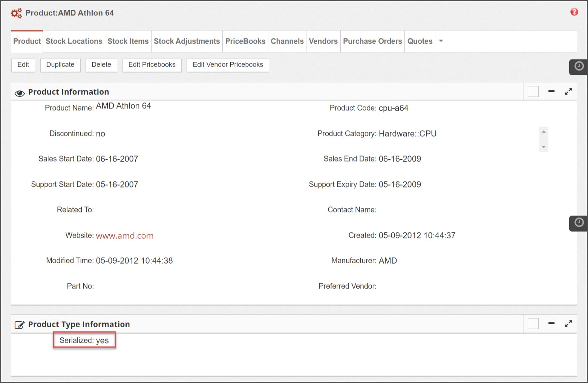Screen dimensions: 588x383
Task: Click the product gears icon beside the title
Action: tap(16, 13)
